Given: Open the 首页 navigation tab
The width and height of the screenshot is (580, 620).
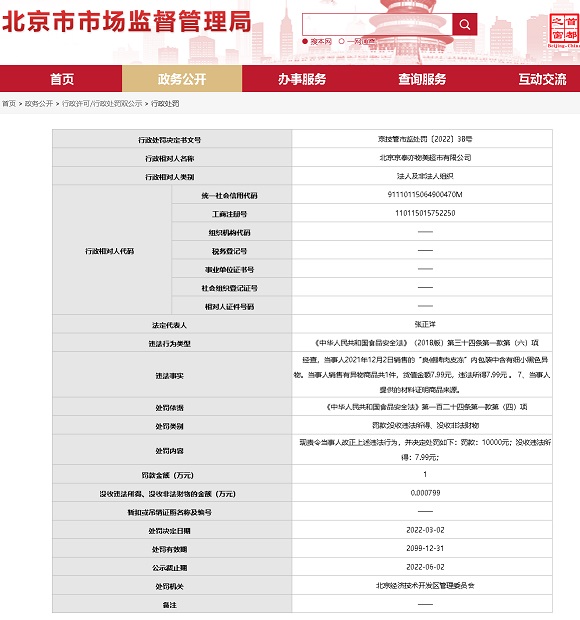Looking at the screenshot, I should pyautogui.click(x=61, y=79).
